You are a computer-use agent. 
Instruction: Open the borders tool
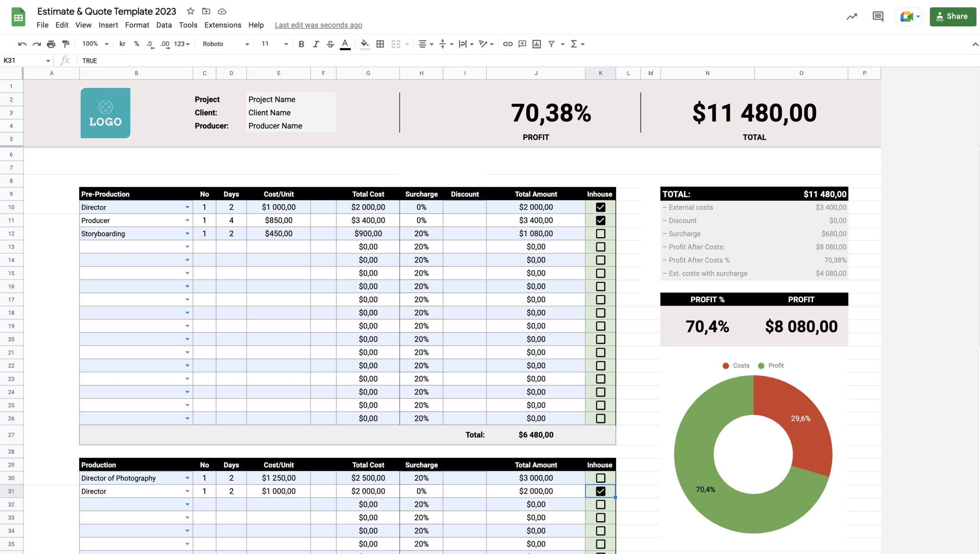tap(380, 44)
